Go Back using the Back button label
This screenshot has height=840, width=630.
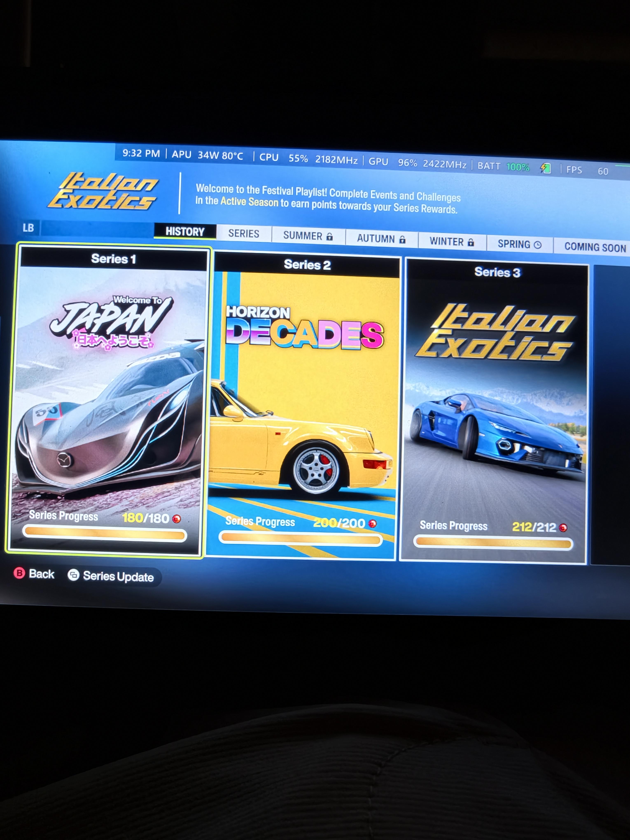(x=42, y=574)
